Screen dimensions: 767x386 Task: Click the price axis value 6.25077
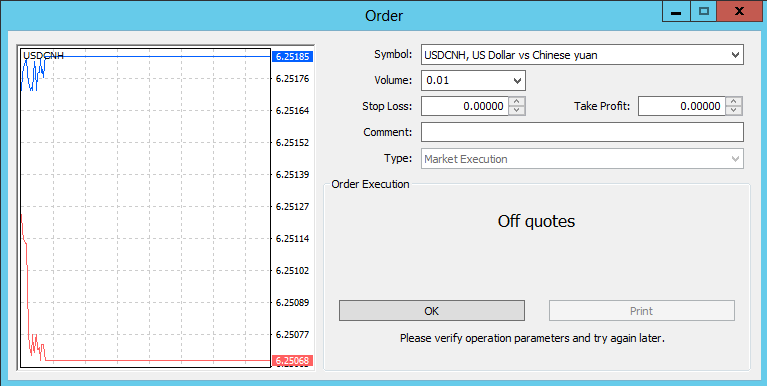tap(293, 335)
